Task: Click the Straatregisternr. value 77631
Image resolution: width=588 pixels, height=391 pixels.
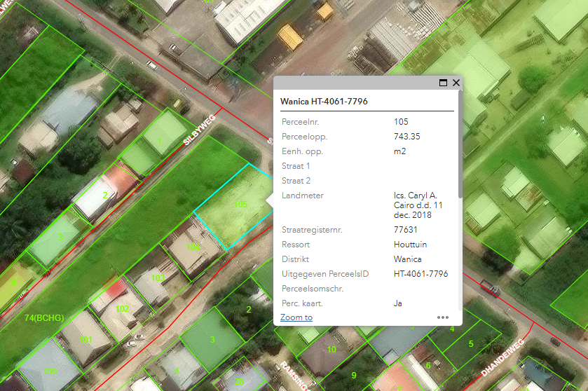Action: pos(406,230)
